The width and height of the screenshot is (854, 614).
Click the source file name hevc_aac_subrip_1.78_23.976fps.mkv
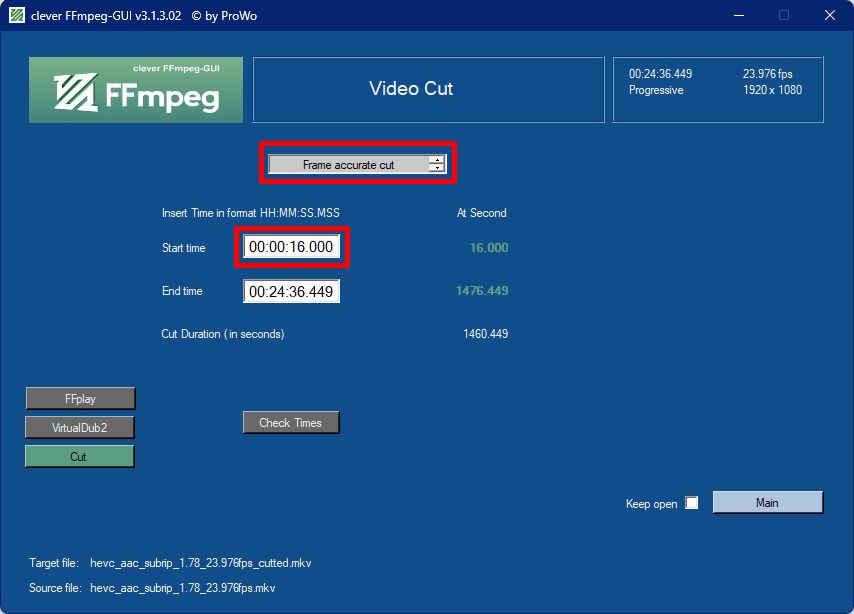(182, 588)
